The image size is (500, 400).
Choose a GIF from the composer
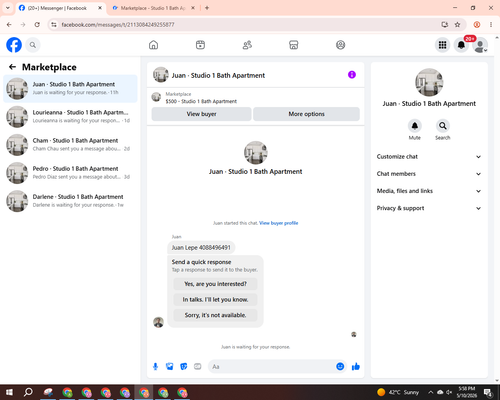pyautogui.click(x=198, y=367)
